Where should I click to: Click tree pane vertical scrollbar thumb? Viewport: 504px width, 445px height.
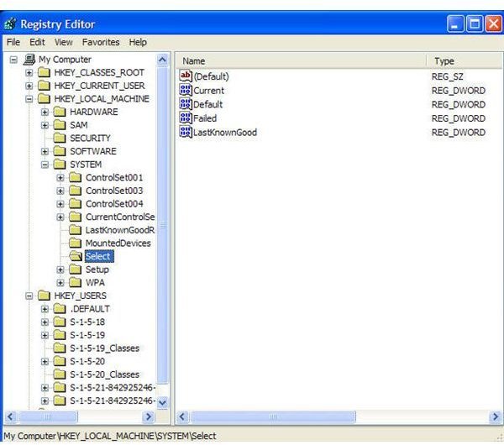coord(163,225)
